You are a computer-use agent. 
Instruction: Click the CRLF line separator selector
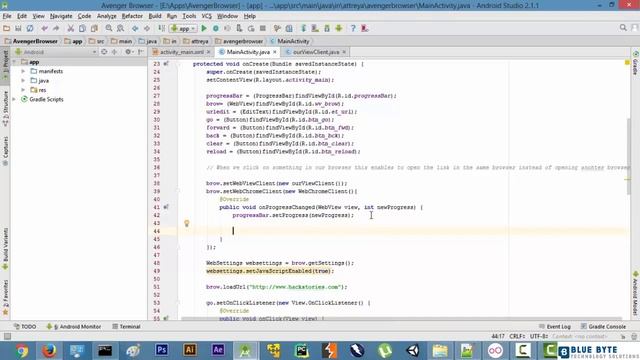pyautogui.click(x=517, y=336)
